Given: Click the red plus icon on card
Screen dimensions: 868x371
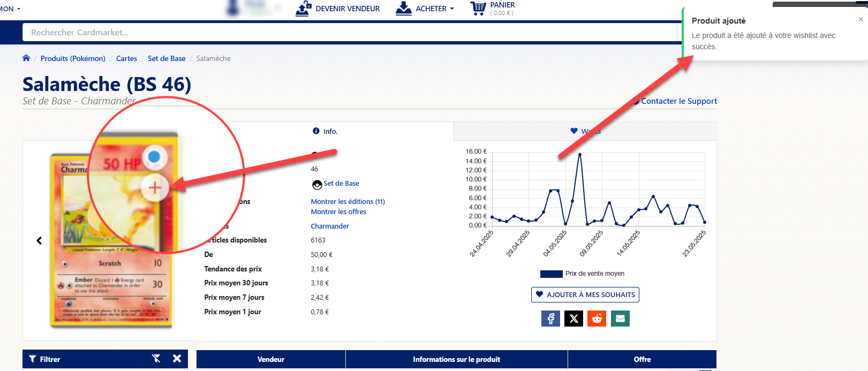Looking at the screenshot, I should pyautogui.click(x=155, y=188).
